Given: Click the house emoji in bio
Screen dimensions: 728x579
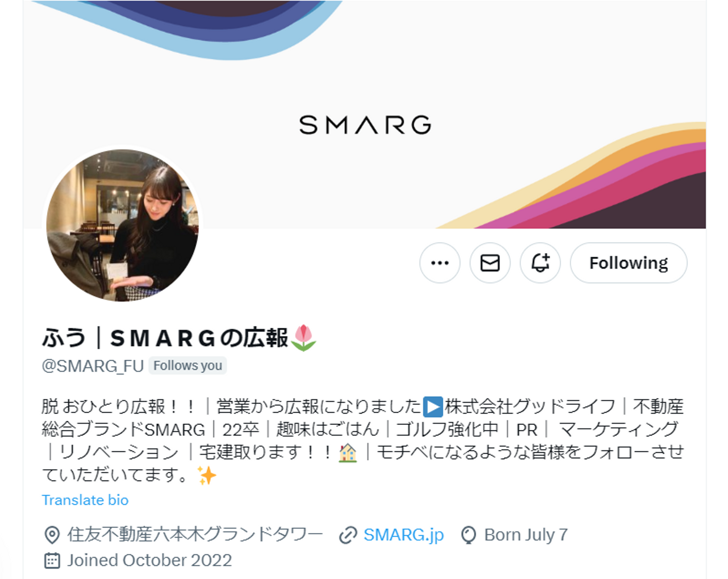Looking at the screenshot, I should pos(347,452).
